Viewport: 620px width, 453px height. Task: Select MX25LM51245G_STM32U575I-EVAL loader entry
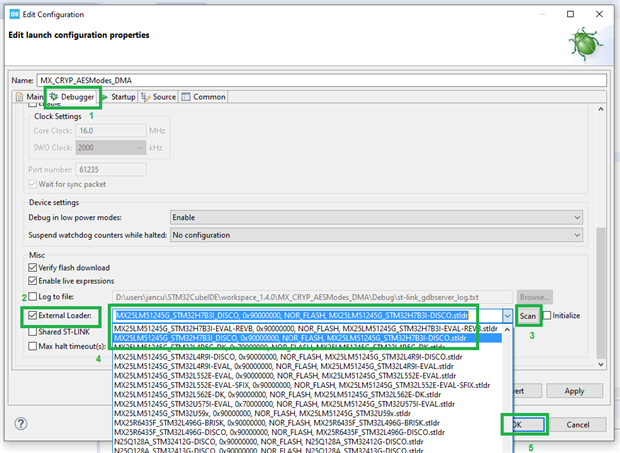[307, 404]
